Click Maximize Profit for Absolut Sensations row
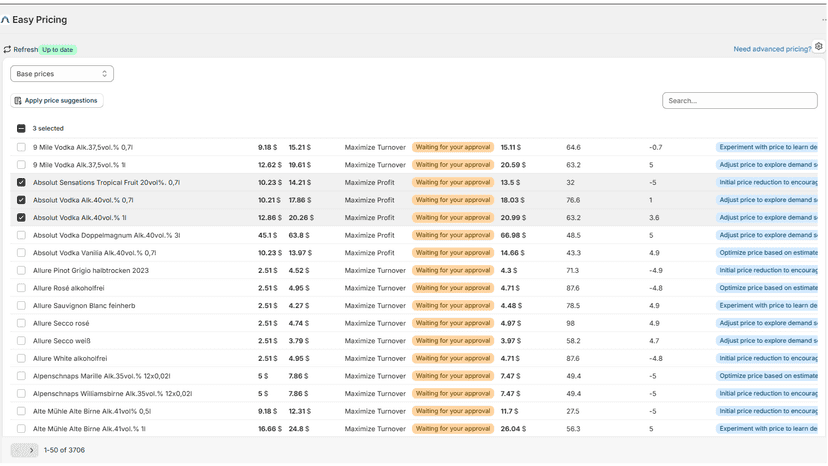The height and width of the screenshot is (466, 828). coord(370,182)
